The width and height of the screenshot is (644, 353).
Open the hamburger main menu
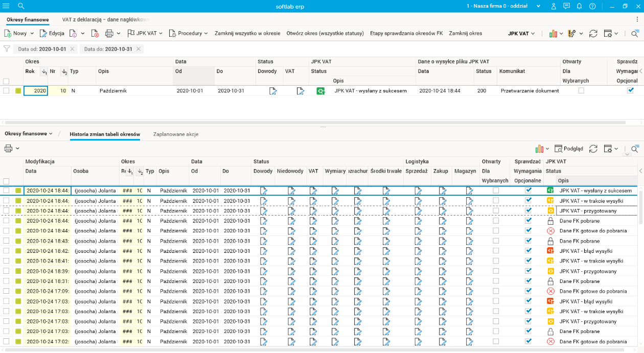[6, 6]
